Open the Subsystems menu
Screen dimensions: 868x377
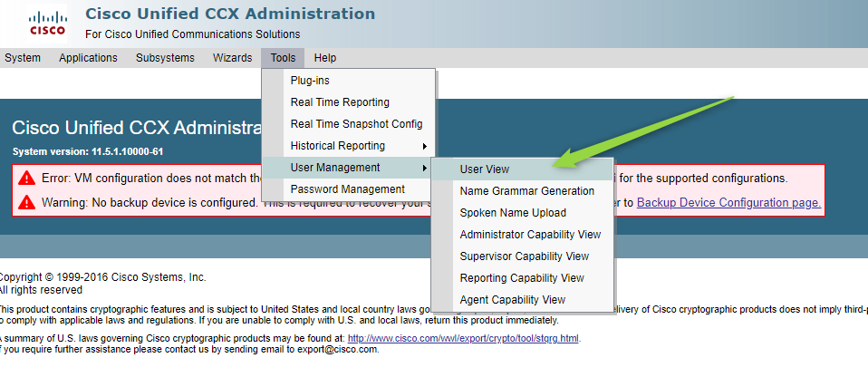165,58
